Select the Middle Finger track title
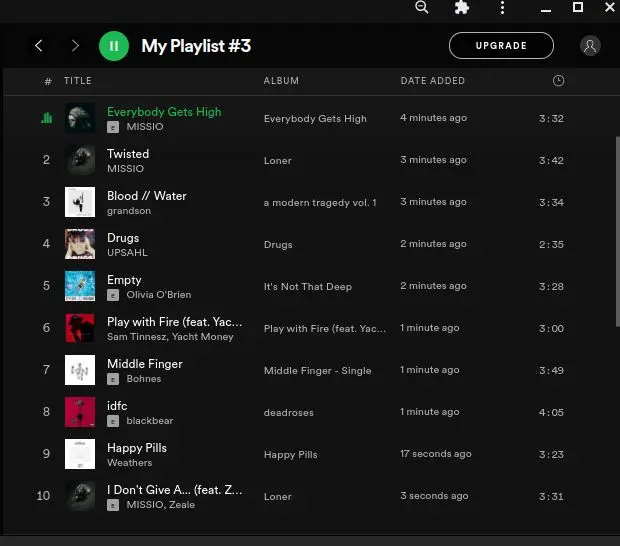The height and width of the screenshot is (546, 620). point(145,364)
